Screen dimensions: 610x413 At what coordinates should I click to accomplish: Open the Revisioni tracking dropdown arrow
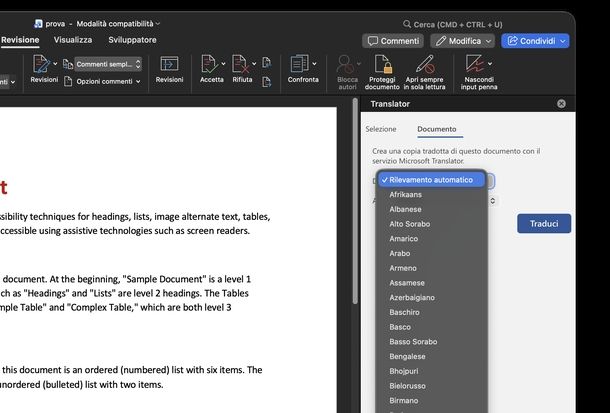pyautogui.click(x=55, y=63)
